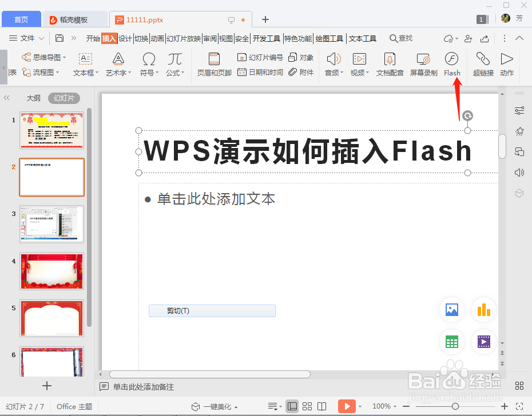Open the speaker icon in right sidebar
532x416 pixels.
pos(519,173)
